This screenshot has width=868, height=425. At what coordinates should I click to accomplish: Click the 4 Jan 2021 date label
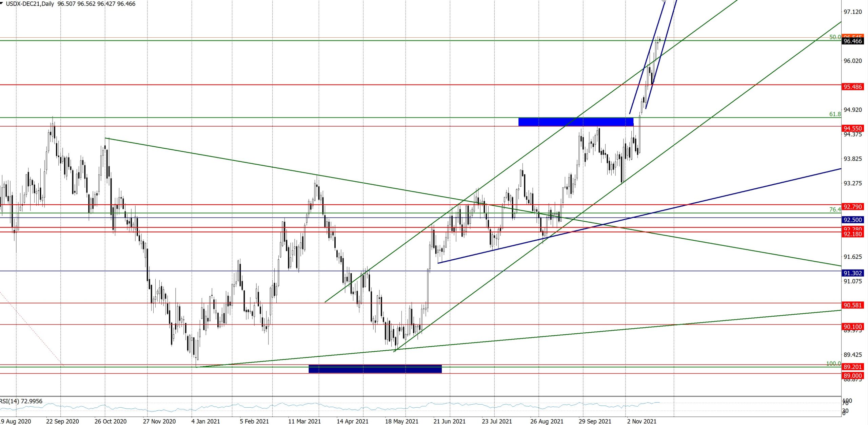click(205, 421)
